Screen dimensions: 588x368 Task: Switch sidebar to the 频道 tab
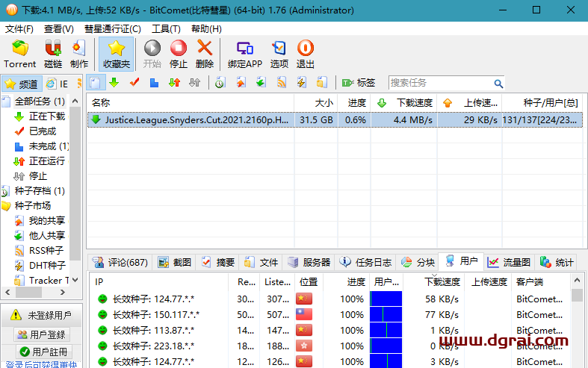click(x=21, y=84)
